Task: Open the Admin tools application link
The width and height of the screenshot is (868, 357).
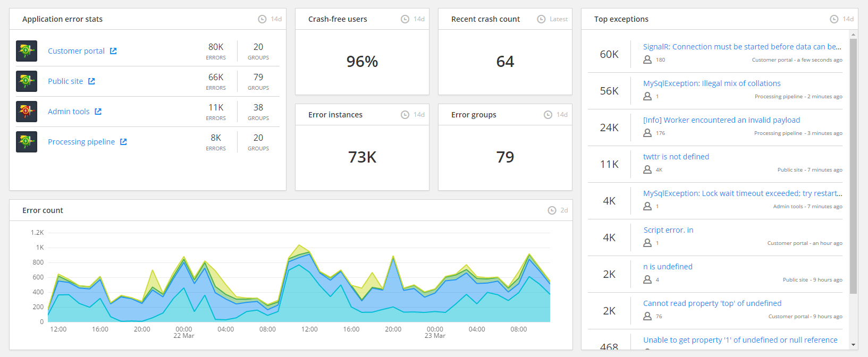Action: tap(69, 112)
